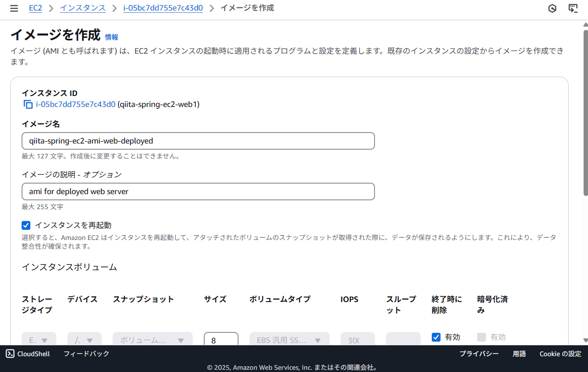Click the イメージ名 field label
The height and width of the screenshot is (372, 588).
[41, 124]
